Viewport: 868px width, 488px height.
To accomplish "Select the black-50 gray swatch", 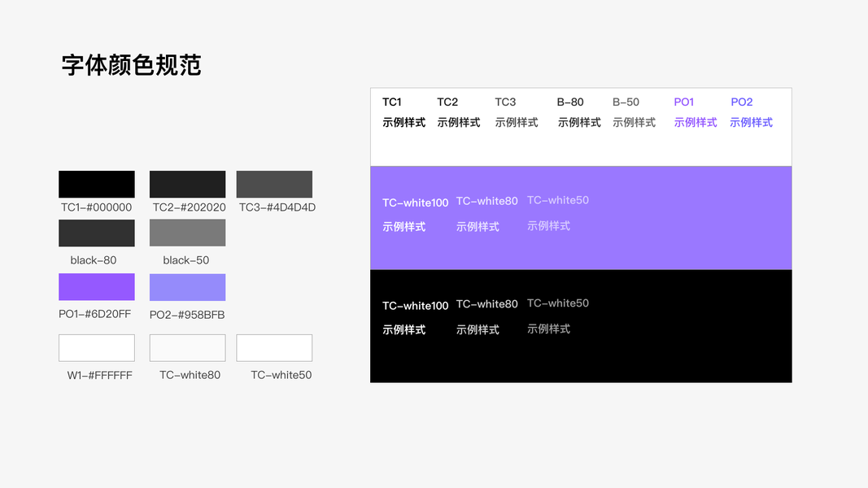I will [187, 233].
